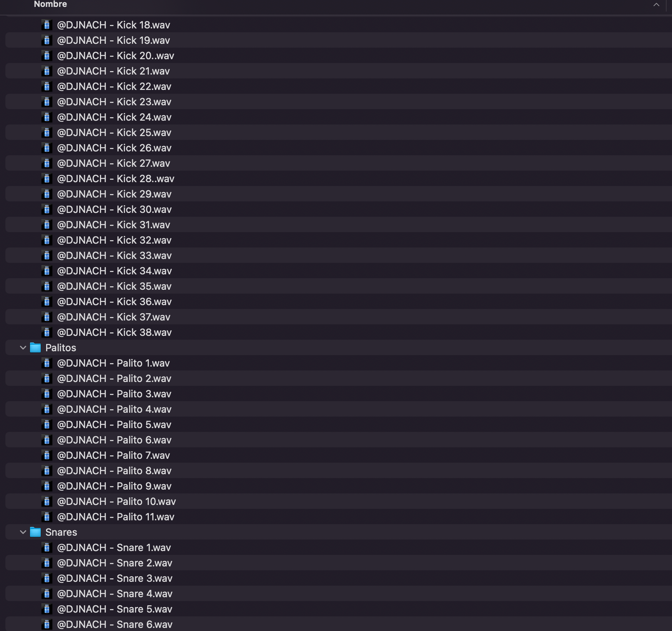Viewport: 672px width, 631px height.
Task: Select the file Palito 6.wav
Action: (114, 440)
